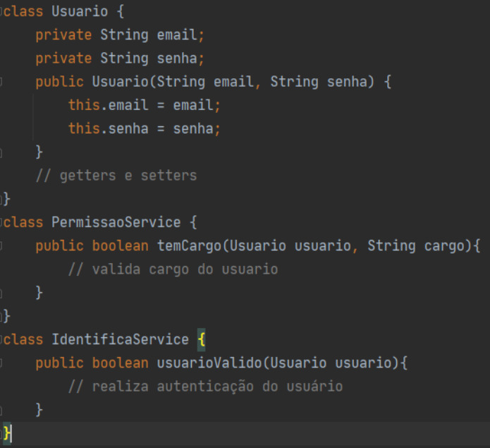The width and height of the screenshot is (490, 448).
Task: Click the "private String email;" field declaration
Action: coord(120,35)
